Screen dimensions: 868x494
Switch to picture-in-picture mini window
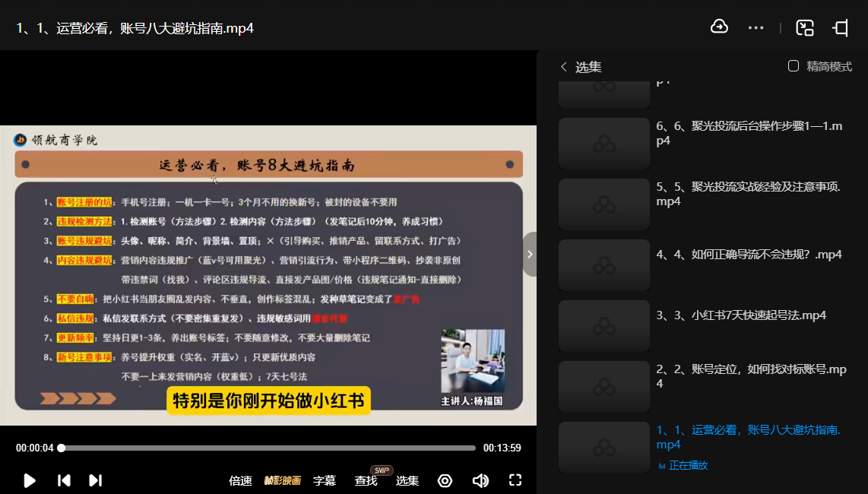805,28
